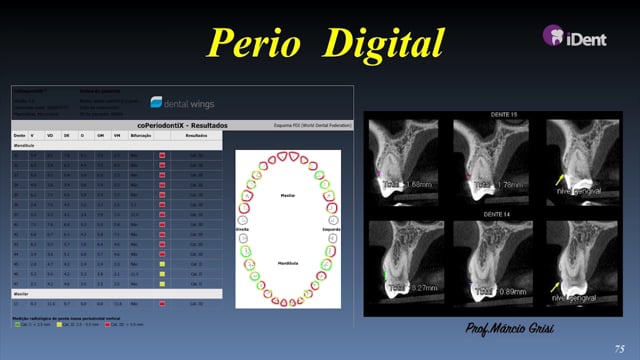Click the Prof. Márcio Grisi signature text

click(509, 329)
